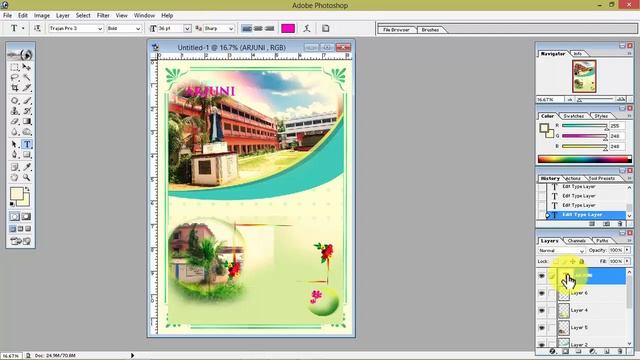The image size is (640, 360).
Task: Select the Slice tool
Action: 27,88
